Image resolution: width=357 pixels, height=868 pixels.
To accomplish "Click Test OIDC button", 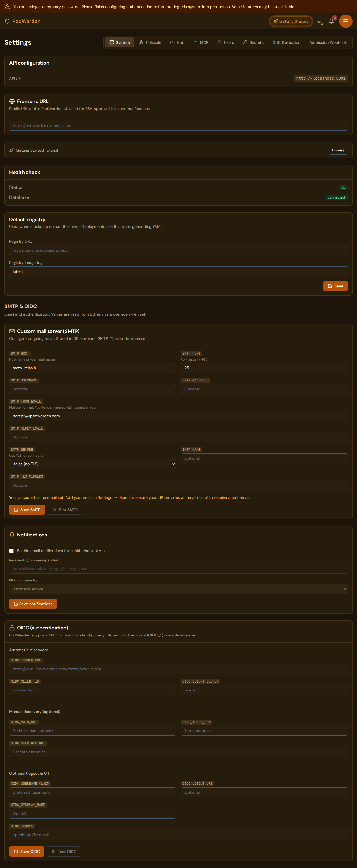I will click(x=64, y=852).
